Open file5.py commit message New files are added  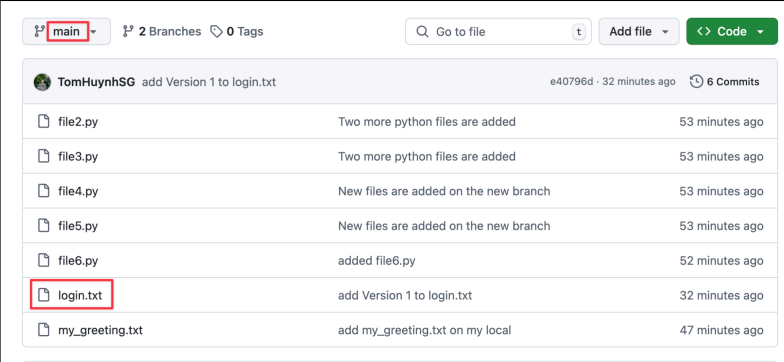click(444, 226)
